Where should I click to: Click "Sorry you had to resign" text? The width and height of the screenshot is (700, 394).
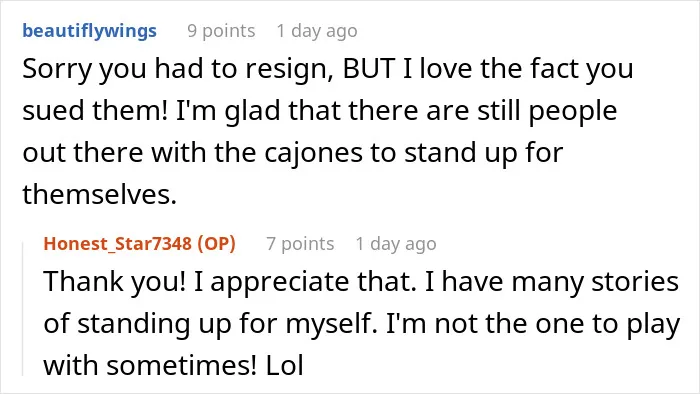[178, 70]
